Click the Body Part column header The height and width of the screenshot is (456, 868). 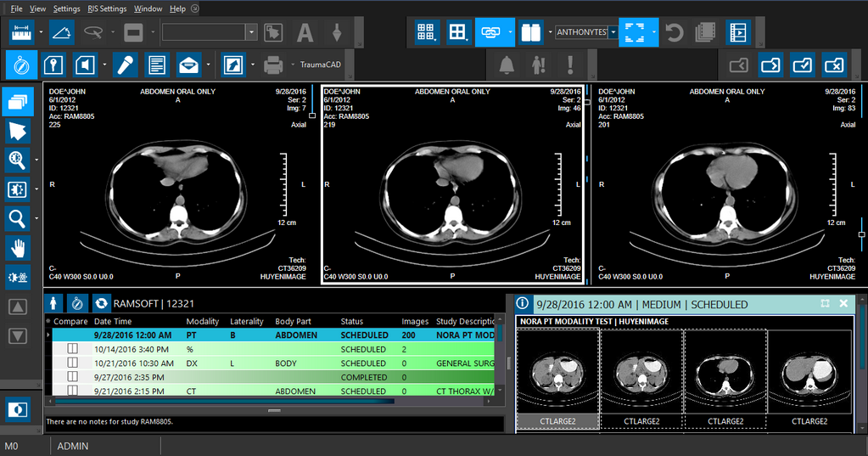tap(293, 322)
